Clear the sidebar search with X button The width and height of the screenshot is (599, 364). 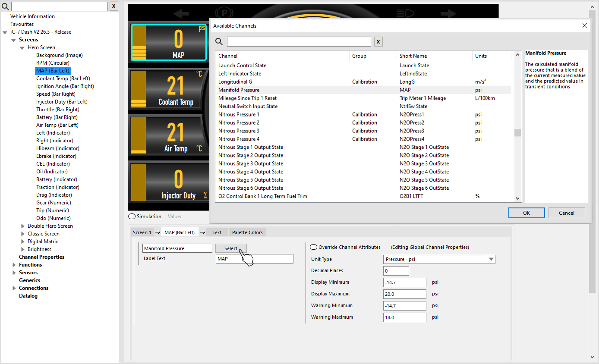pyautogui.click(x=113, y=6)
